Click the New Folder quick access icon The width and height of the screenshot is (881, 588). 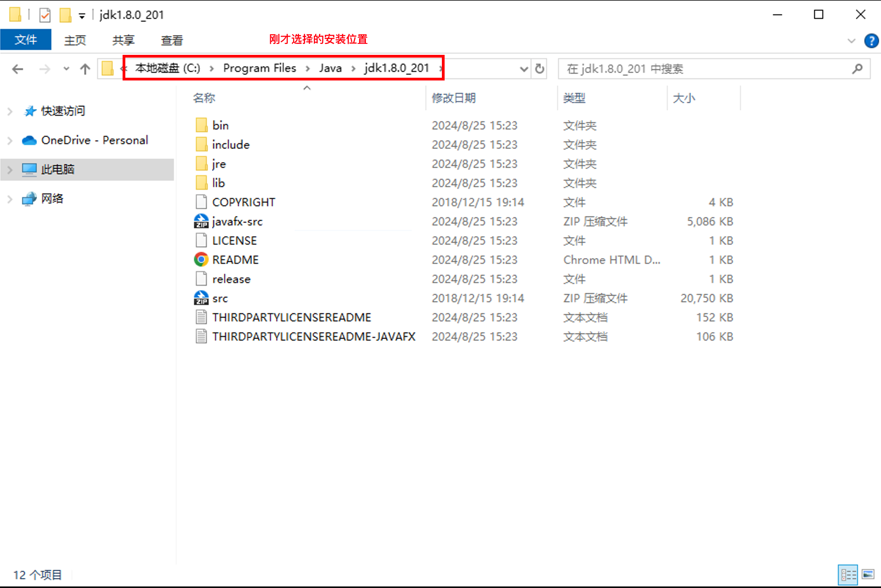(65, 15)
